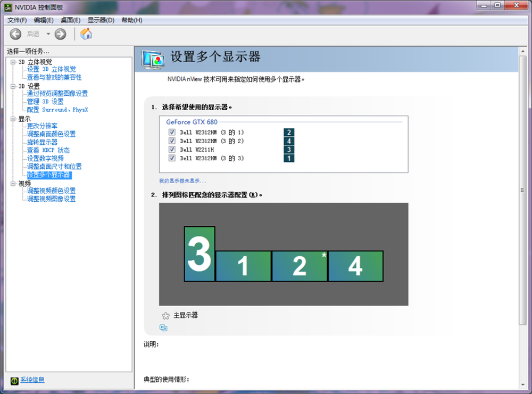This screenshot has height=394, width=532.
Task: Open 管理 3D 设置 task
Action: pos(45,102)
